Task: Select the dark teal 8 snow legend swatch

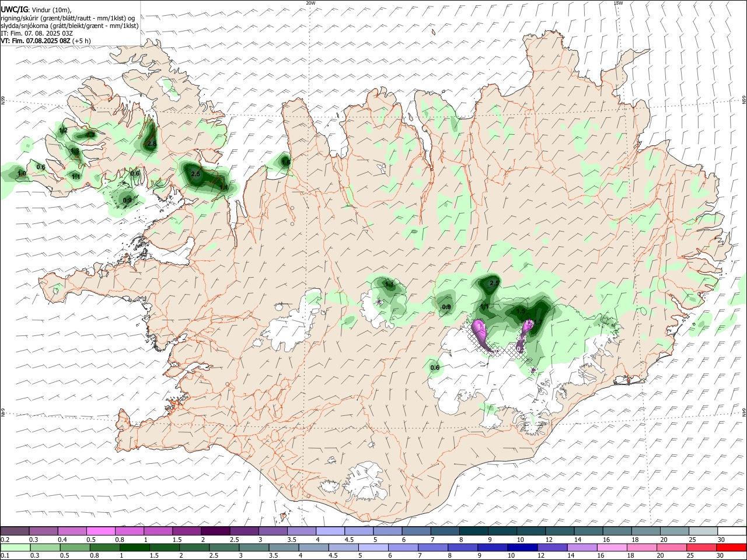Action: click(474, 531)
